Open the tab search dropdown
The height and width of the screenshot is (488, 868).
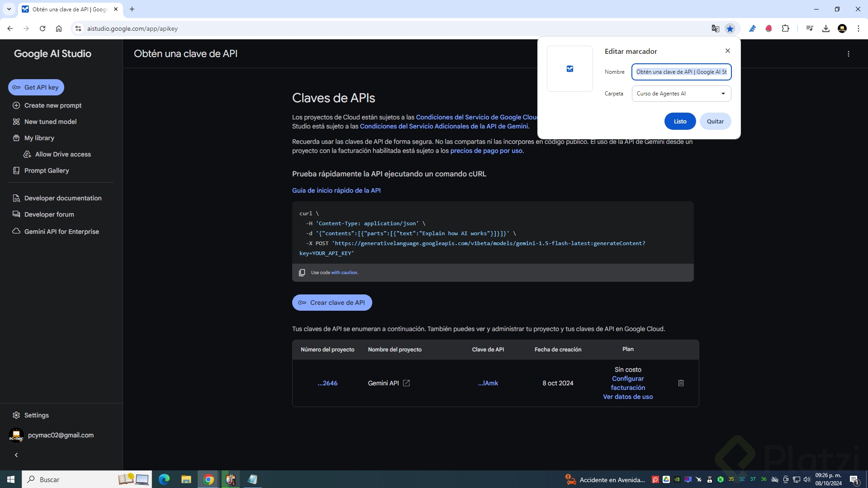click(9, 9)
